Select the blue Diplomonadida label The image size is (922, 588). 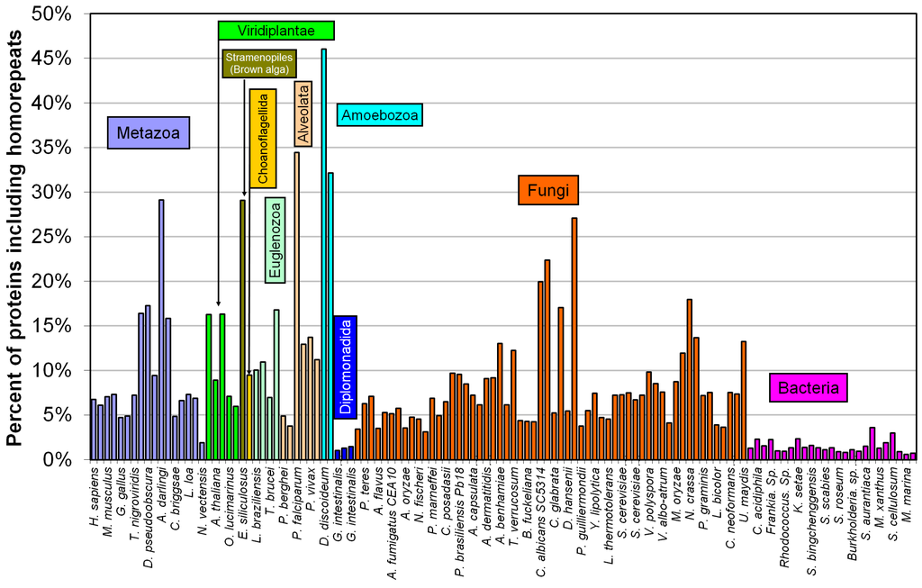(x=345, y=366)
